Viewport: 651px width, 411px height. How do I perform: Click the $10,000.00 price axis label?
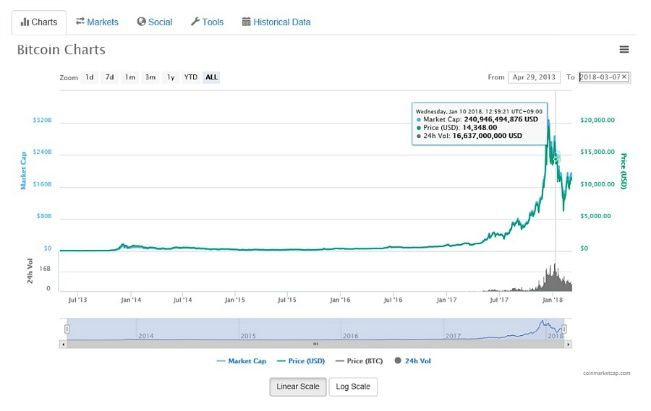pyautogui.click(x=597, y=184)
